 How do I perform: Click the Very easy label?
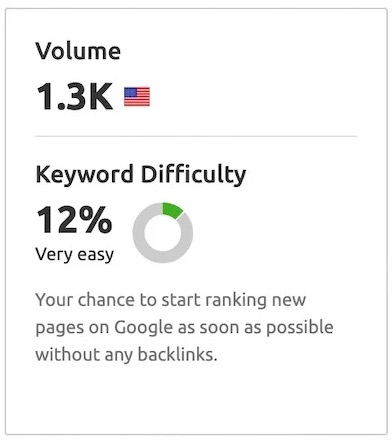75,255
